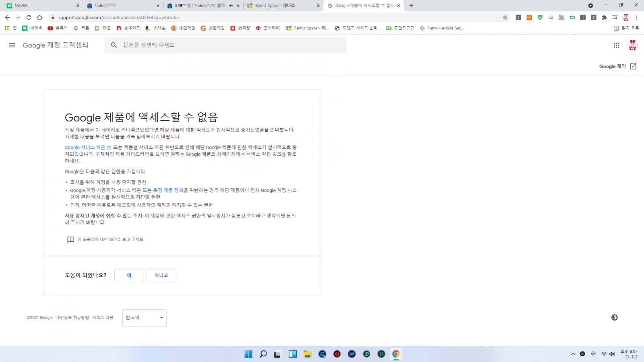Open the Google apps grid
The image size is (644, 362).
tap(616, 45)
